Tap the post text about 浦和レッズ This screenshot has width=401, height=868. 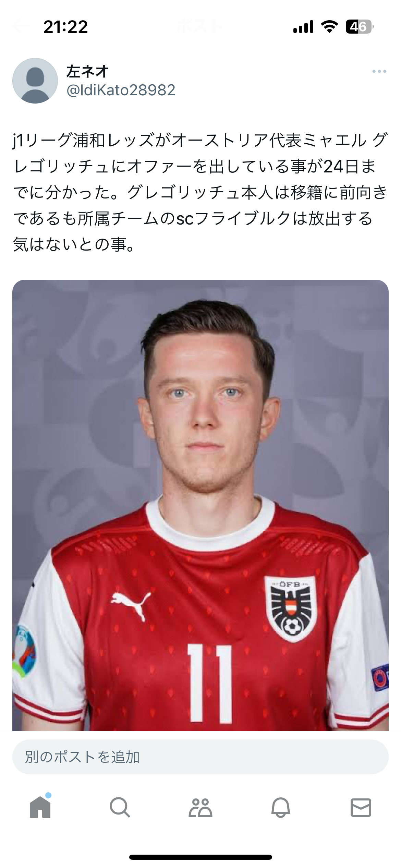coord(200,192)
